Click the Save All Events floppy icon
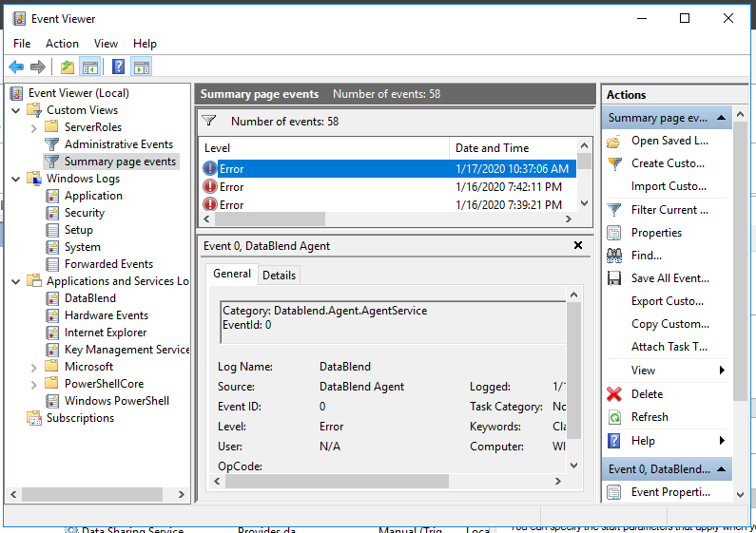 tap(614, 278)
